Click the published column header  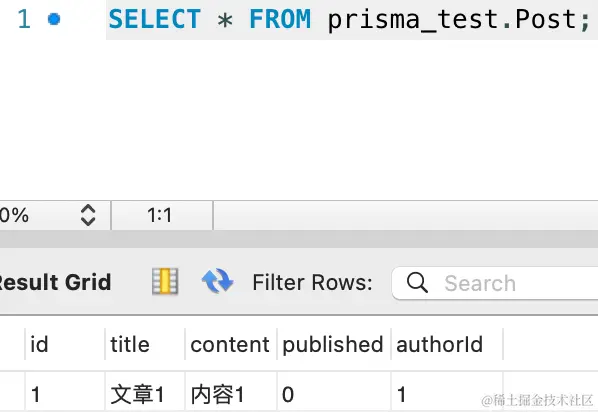[x=334, y=344]
